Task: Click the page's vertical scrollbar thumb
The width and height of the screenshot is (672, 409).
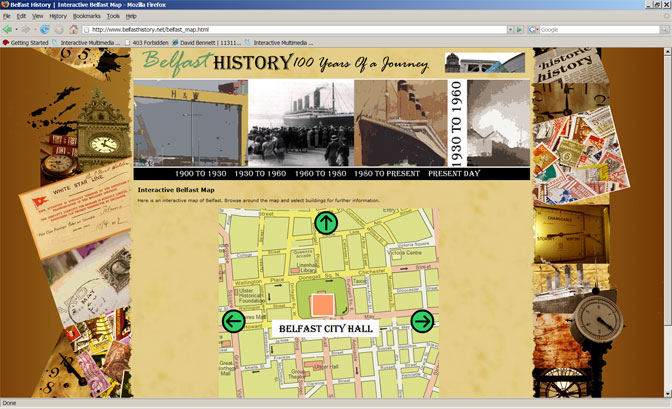Action: click(668, 189)
